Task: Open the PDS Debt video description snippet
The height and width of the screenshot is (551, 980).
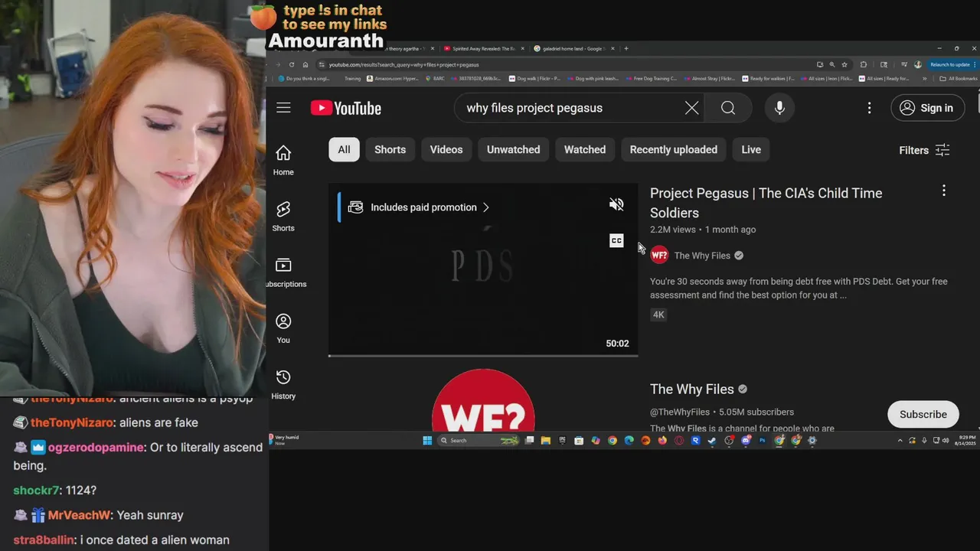Action: click(x=799, y=288)
